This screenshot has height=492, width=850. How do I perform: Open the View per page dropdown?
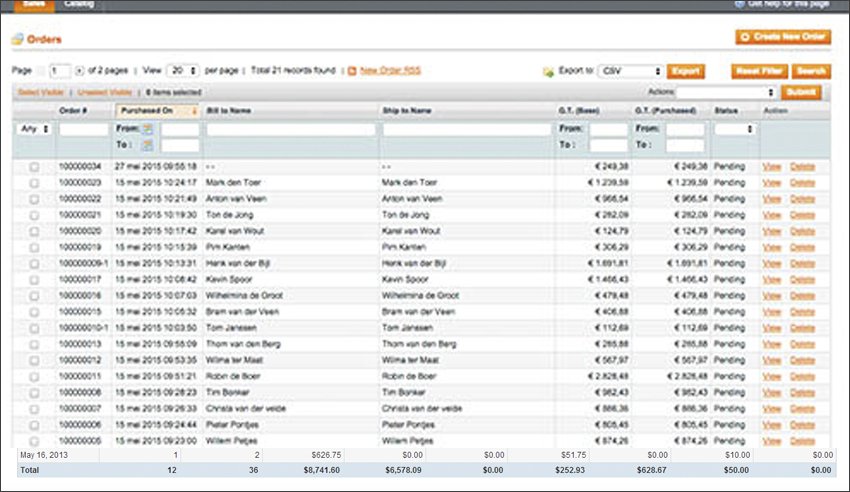tap(183, 71)
